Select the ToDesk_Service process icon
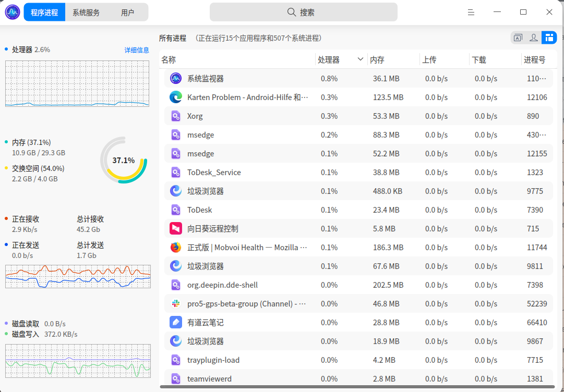 [175, 172]
